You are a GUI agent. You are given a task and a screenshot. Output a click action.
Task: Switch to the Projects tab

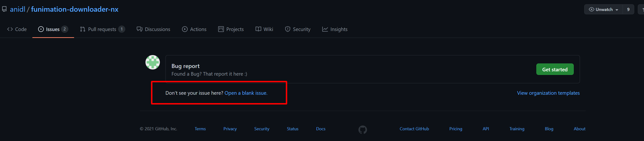click(x=231, y=29)
